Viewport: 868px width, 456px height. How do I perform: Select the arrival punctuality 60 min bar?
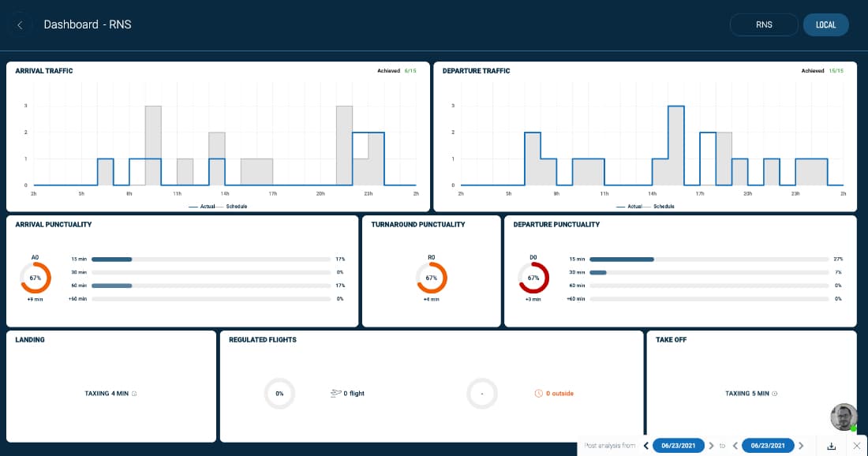[211, 286]
